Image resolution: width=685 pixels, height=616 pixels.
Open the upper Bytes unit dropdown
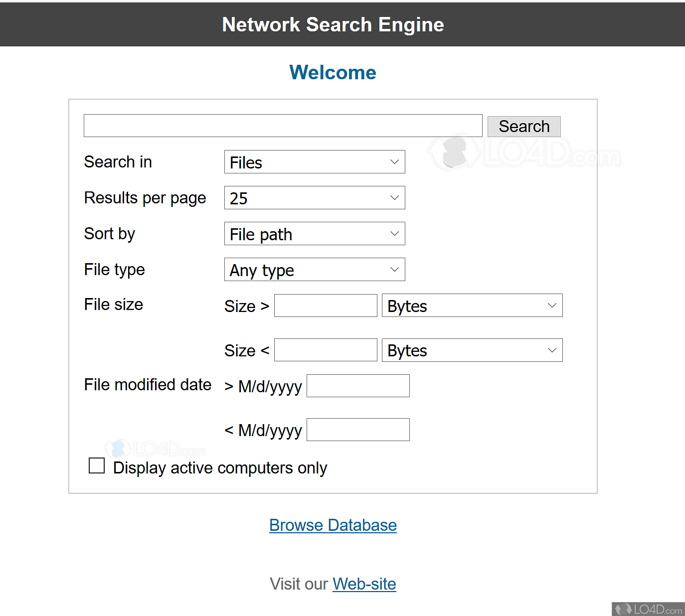[x=472, y=305]
